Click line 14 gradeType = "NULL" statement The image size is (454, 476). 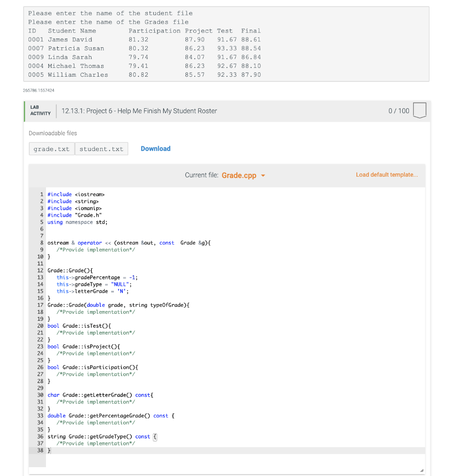tap(94, 284)
